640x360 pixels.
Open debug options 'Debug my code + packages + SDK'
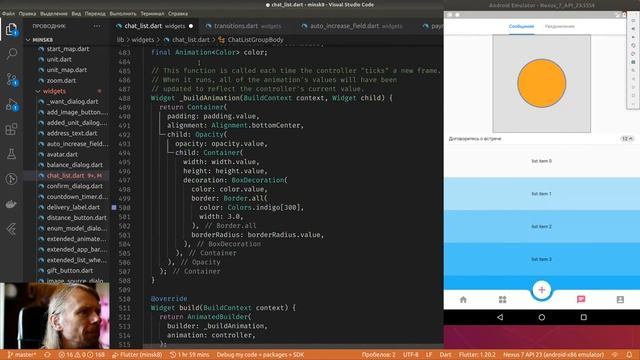(x=260, y=355)
